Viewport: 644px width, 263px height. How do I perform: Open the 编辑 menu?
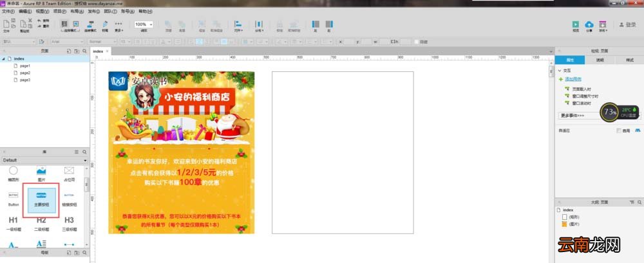click(x=25, y=12)
